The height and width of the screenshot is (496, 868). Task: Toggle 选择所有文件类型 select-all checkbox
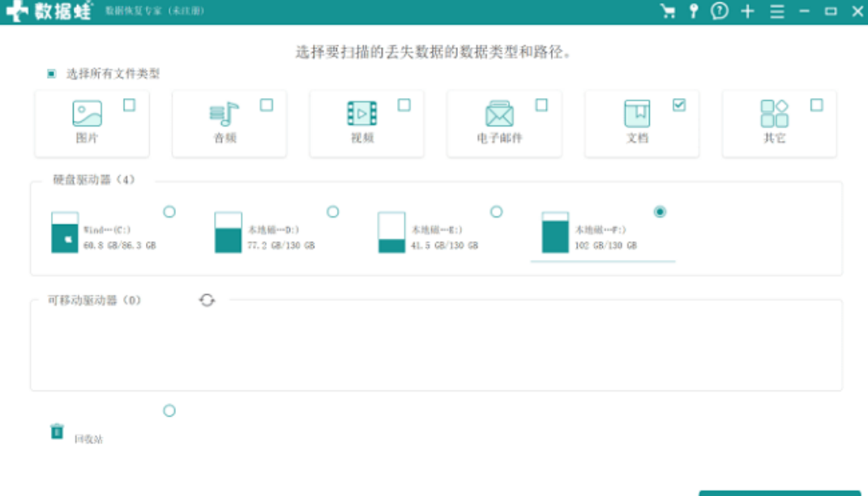[51, 74]
